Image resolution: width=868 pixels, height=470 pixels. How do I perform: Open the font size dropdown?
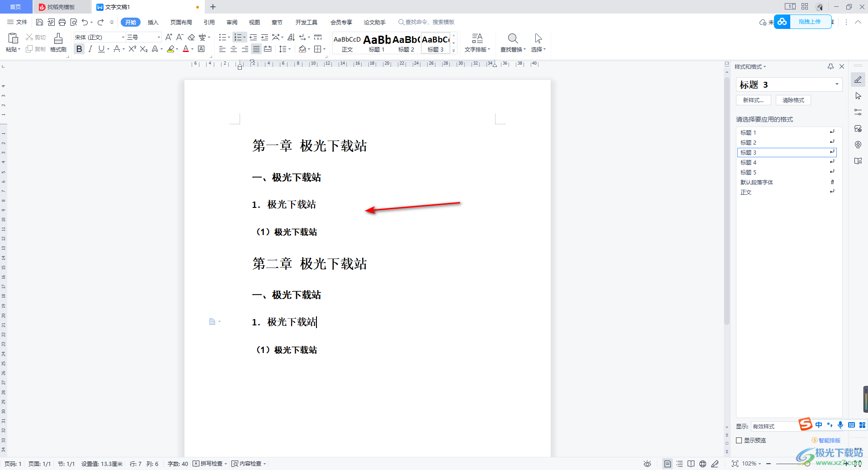click(159, 37)
